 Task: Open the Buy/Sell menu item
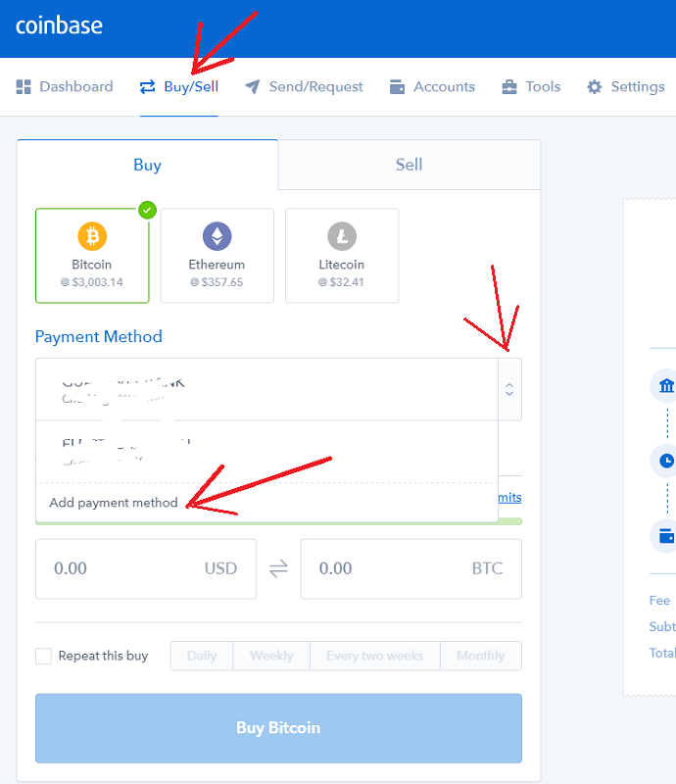[179, 87]
